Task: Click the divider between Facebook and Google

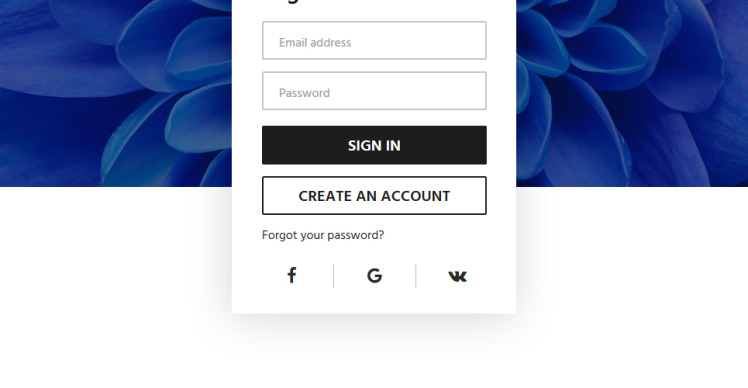Action: coord(333,276)
